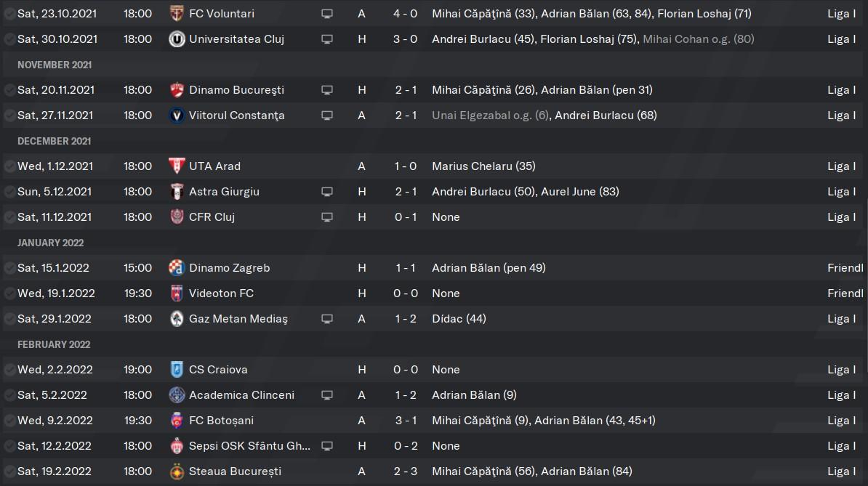Image resolution: width=868 pixels, height=486 pixels.
Task: Collapse the NOVEMBER 2021 section header
Action: tap(55, 65)
